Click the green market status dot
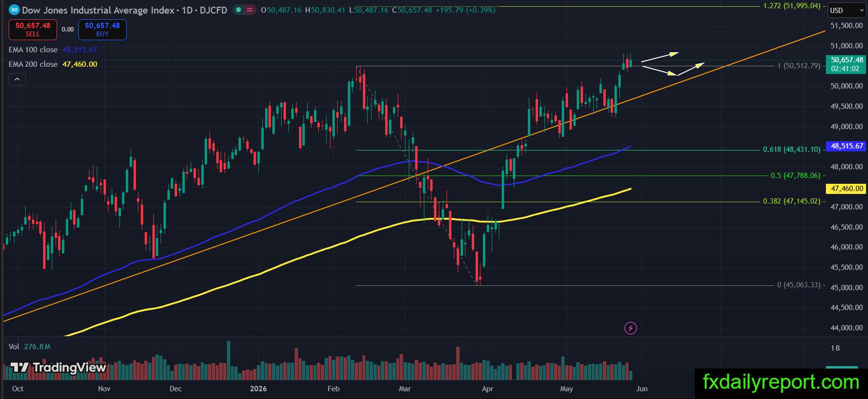The width and height of the screenshot is (868, 399). click(239, 10)
